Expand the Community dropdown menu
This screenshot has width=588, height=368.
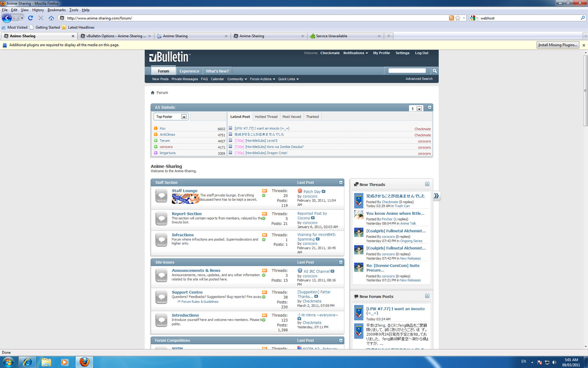point(237,79)
